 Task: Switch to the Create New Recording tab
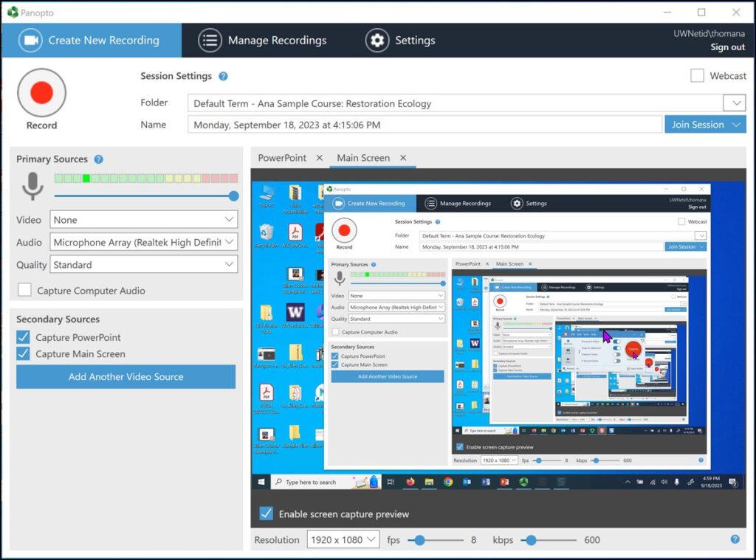coord(92,41)
